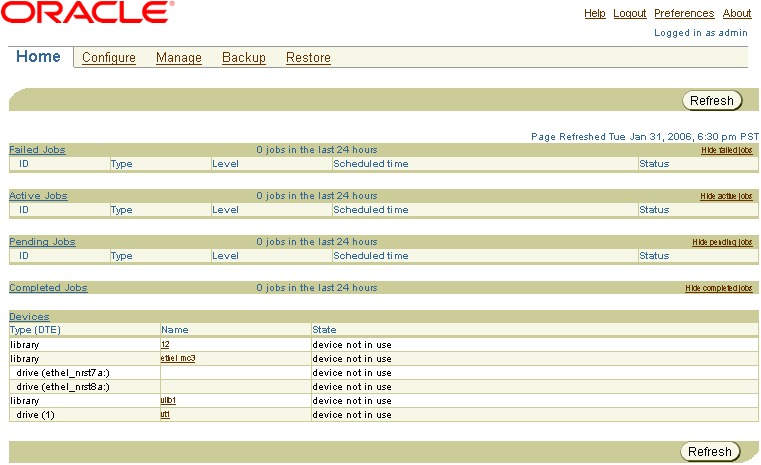The height and width of the screenshot is (465, 761).
Task: Select the Home tab
Action: click(x=39, y=57)
